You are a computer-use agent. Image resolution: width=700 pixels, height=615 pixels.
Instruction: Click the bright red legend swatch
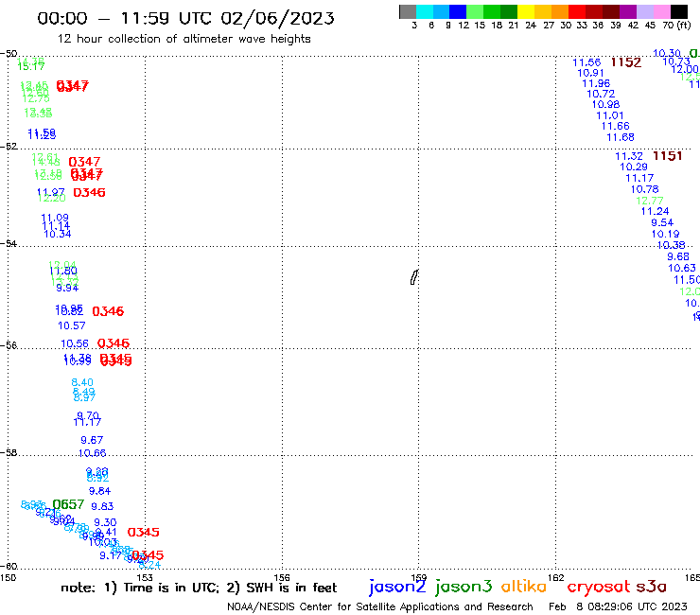[576, 11]
